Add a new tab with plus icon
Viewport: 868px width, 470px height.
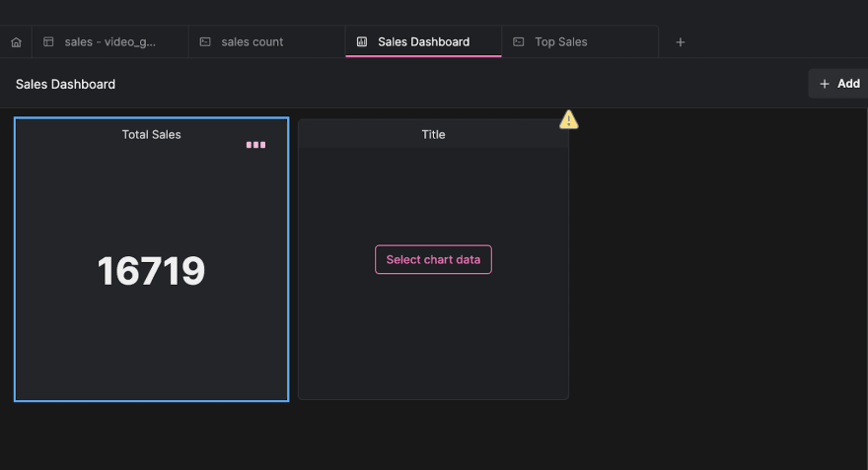[x=681, y=42]
